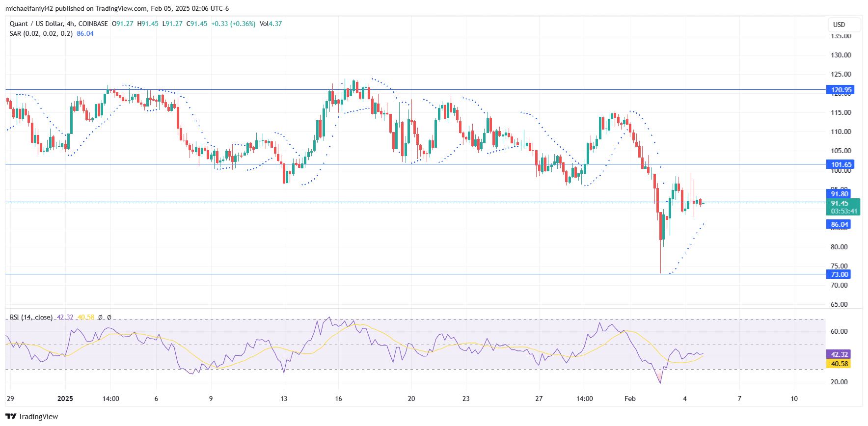This screenshot has height=426, width=868.
Task: Click the L91.27 low value
Action: 172,24
